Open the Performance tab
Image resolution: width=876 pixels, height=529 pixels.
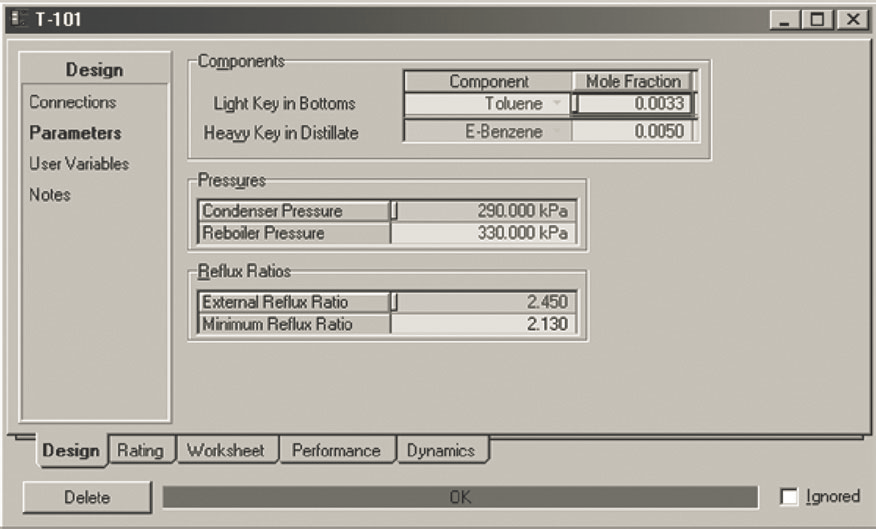(x=336, y=451)
